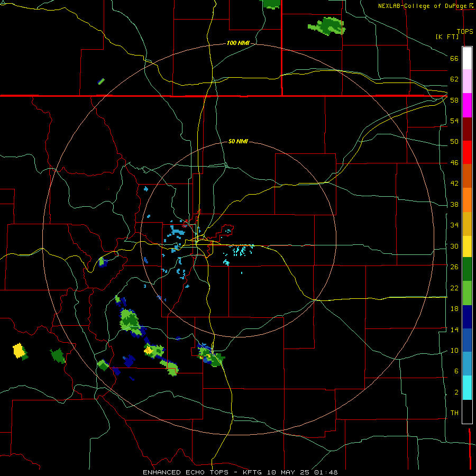
Task: Click the 18 legend value
Action: point(454,309)
